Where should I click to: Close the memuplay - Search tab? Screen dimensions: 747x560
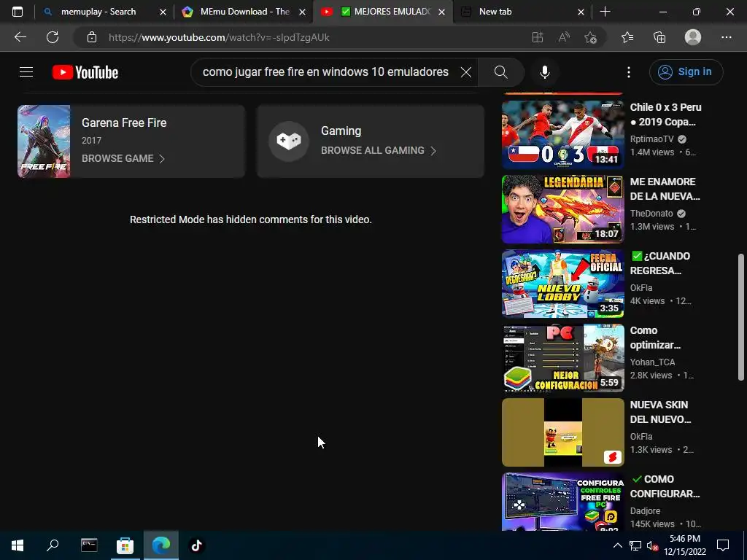click(x=163, y=12)
